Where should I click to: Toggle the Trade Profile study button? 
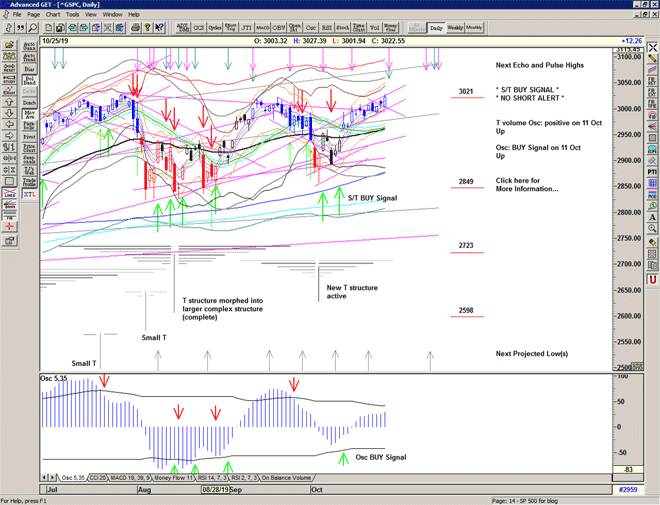[x=29, y=182]
